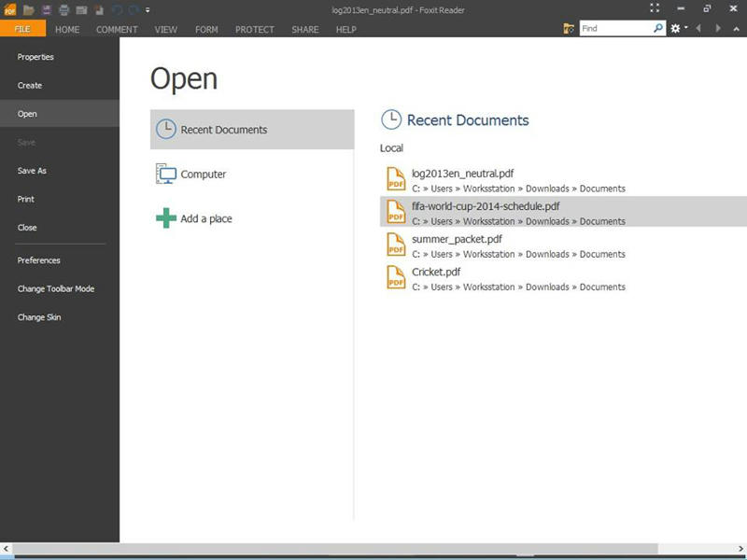The height and width of the screenshot is (560, 747).
Task: Select Create in the File sidebar
Action: coord(60,85)
